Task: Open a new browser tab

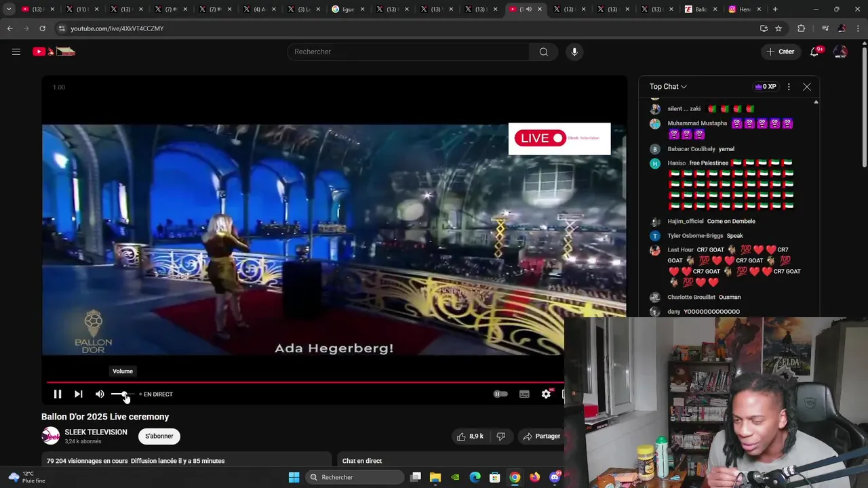Action: (775, 9)
